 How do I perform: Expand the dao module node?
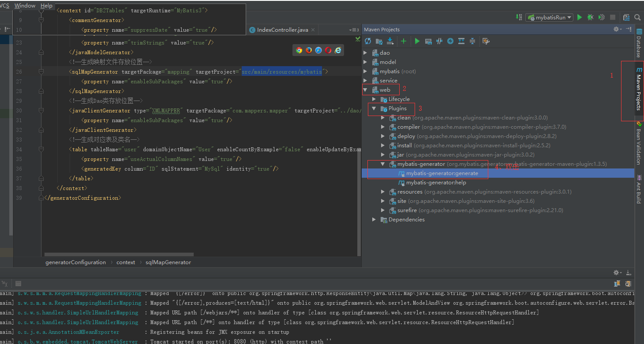365,52
